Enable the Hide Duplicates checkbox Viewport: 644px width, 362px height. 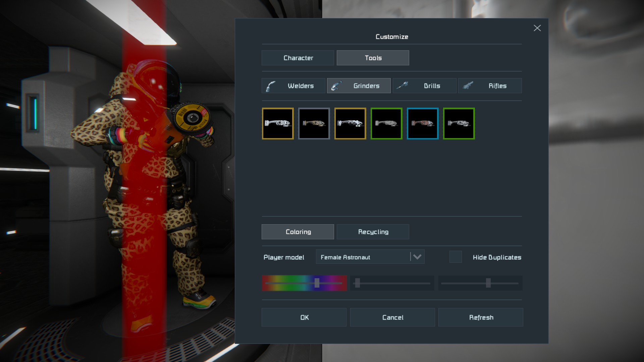pyautogui.click(x=455, y=257)
